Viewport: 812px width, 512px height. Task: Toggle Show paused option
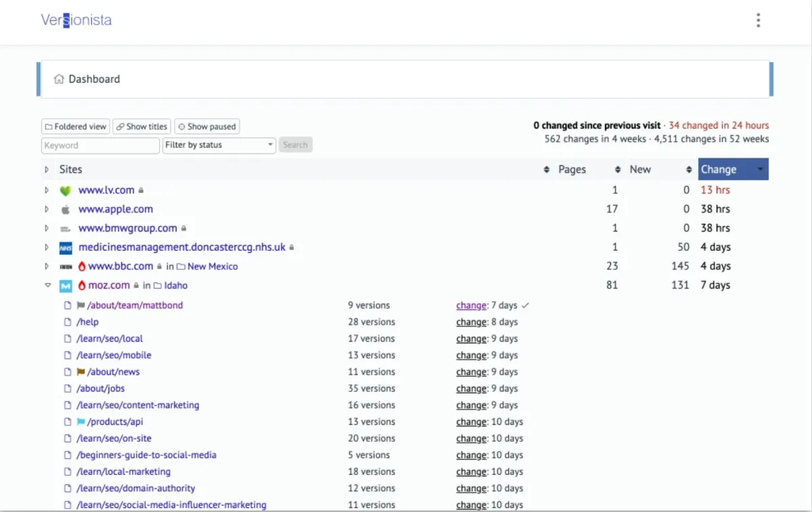point(207,126)
